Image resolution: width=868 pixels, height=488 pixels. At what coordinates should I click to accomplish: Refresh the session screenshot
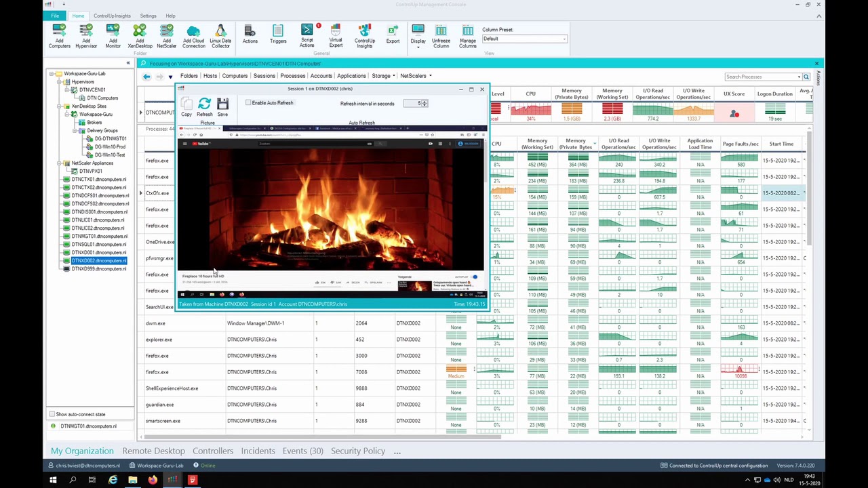click(x=204, y=107)
